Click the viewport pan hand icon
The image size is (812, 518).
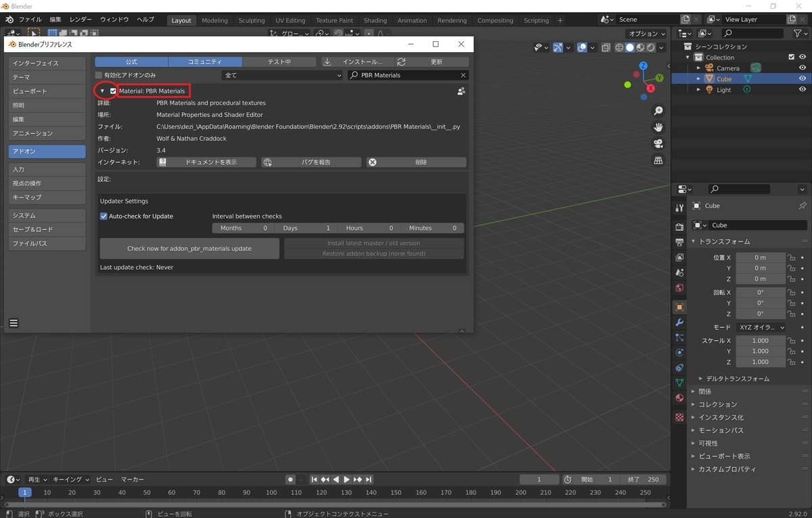[658, 127]
